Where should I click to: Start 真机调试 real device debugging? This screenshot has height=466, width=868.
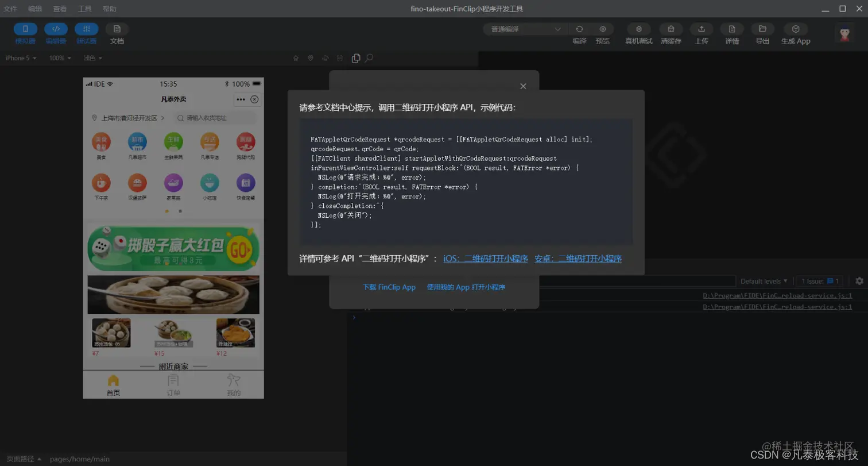coord(639,33)
